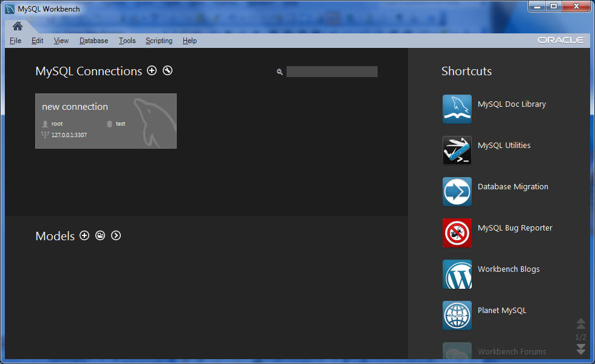Add a new MySQL connection
Screen dimensions: 595x364
point(152,70)
